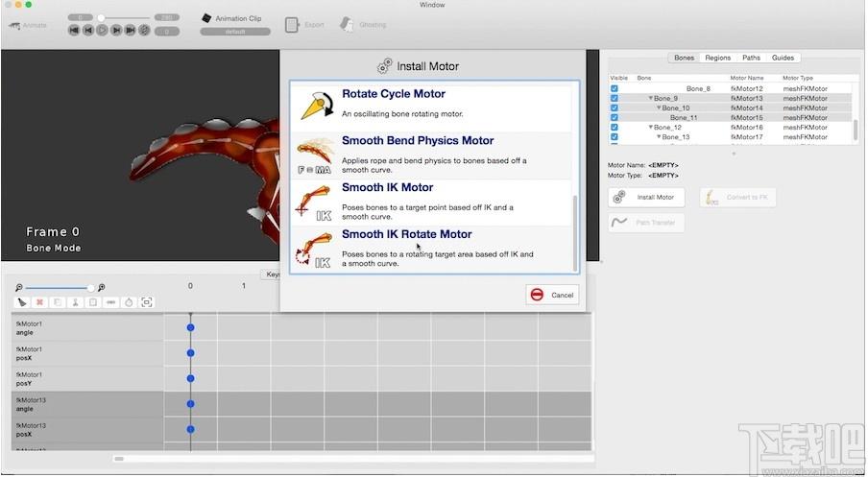Screen dimensions: 868x477
Task: Collapse the Bone_12 disclosure triangle
Action: [651, 128]
